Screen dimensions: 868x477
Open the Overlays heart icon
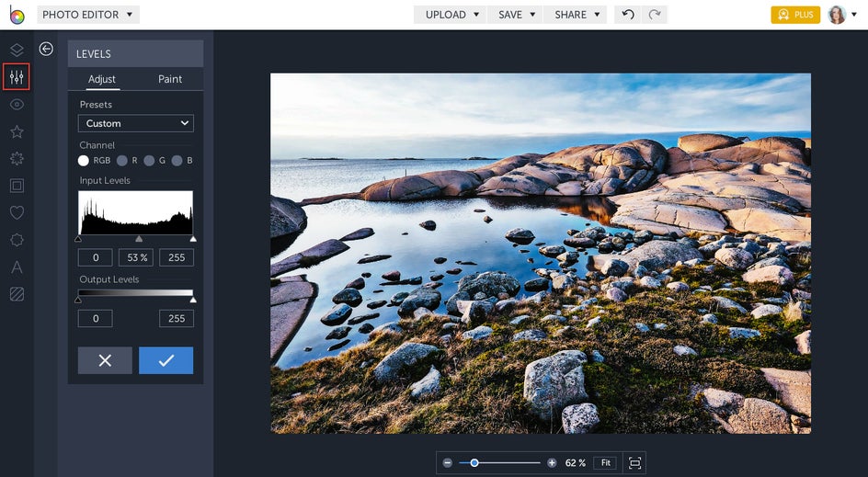coord(17,213)
